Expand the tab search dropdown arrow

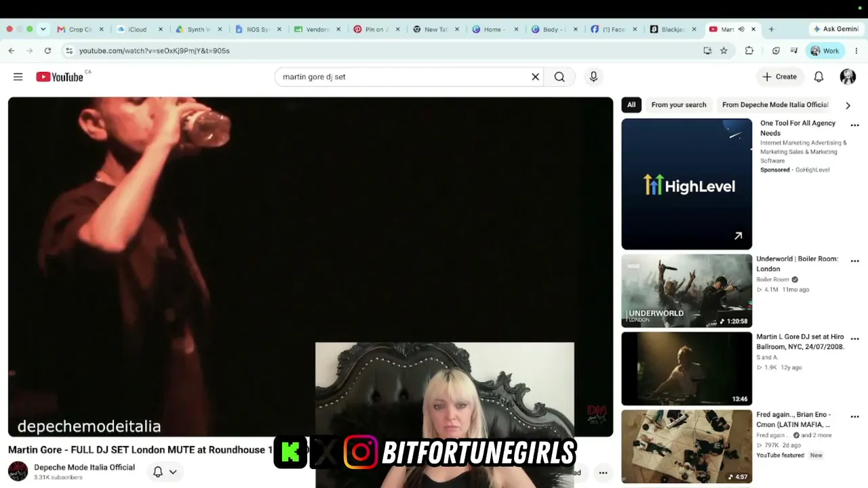43,30
